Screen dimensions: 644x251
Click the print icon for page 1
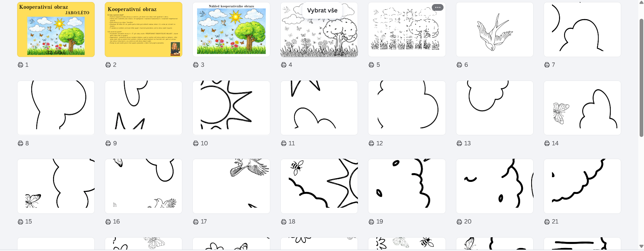(x=20, y=65)
